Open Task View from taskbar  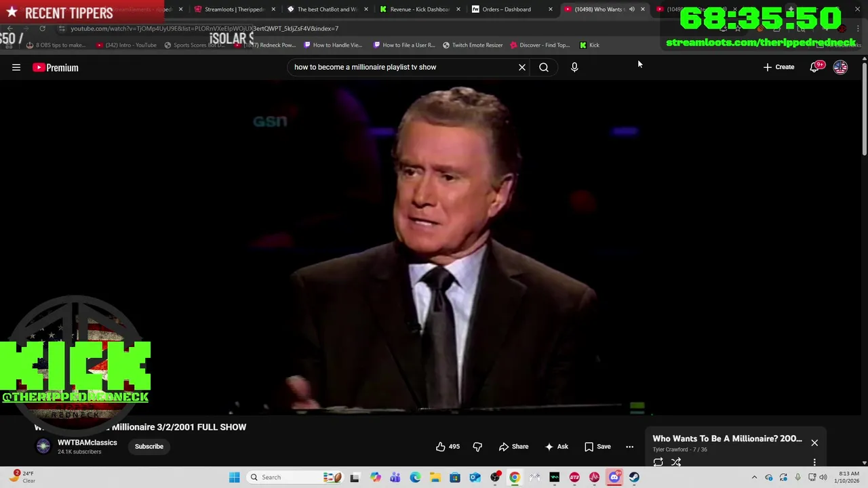tap(355, 477)
